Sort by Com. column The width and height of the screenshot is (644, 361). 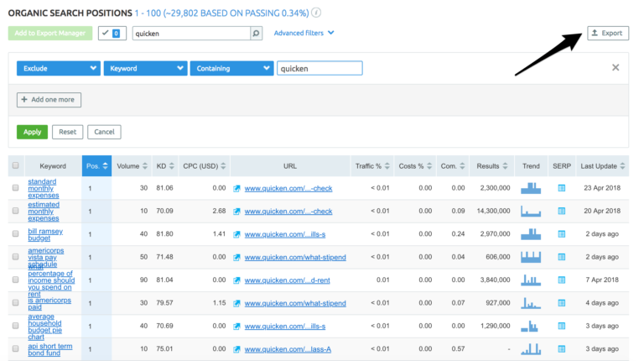[453, 166]
